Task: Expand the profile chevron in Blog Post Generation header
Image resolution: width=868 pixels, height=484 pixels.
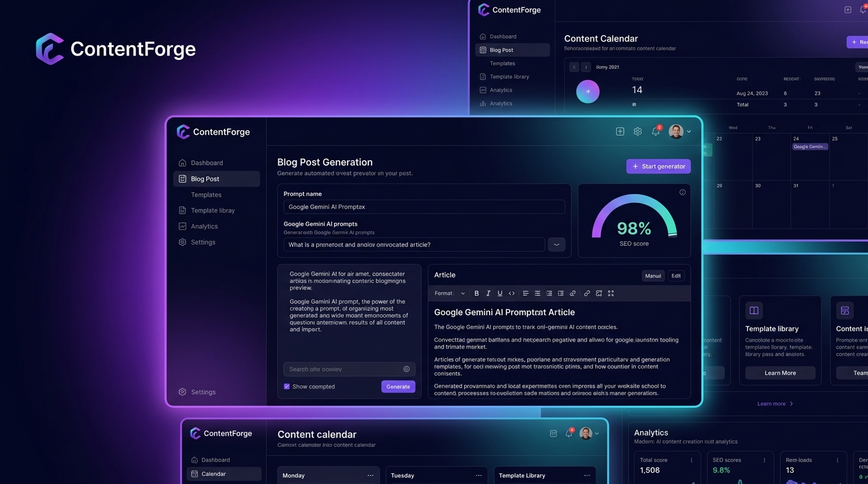Action: pyautogui.click(x=689, y=132)
